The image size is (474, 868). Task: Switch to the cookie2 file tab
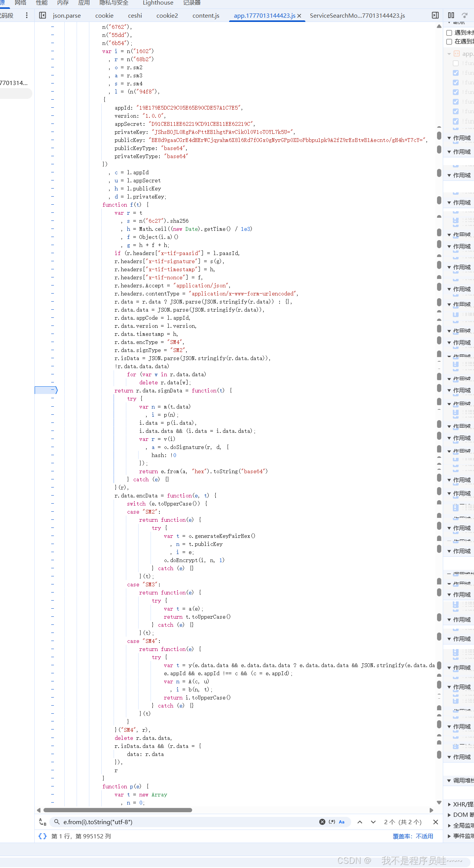pos(167,16)
